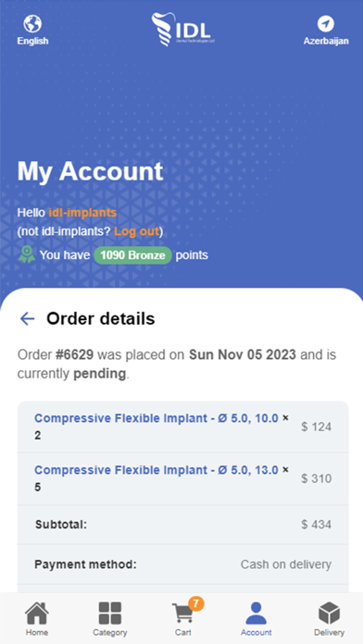The height and width of the screenshot is (644, 363).
Task: Click the Order details heading
Action: coord(101,318)
